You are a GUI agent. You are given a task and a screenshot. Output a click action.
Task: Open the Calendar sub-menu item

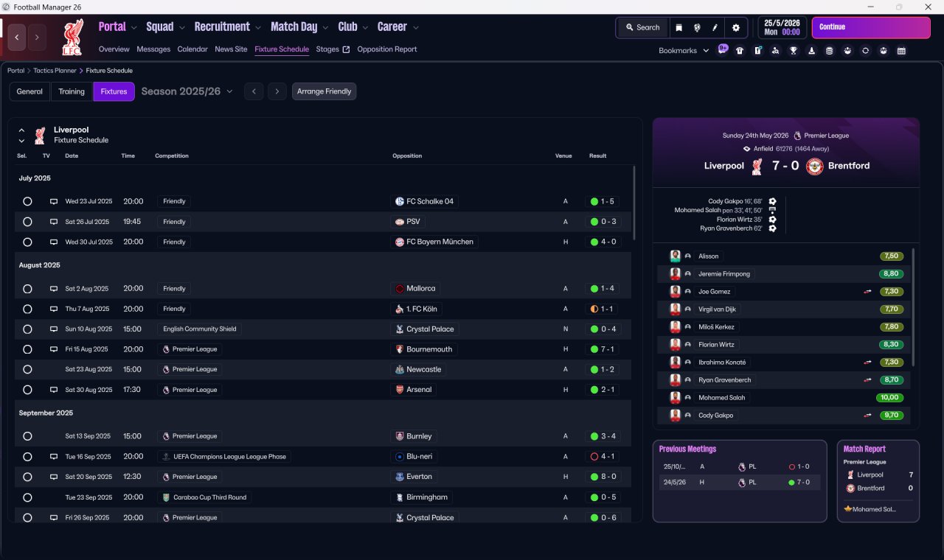(192, 49)
